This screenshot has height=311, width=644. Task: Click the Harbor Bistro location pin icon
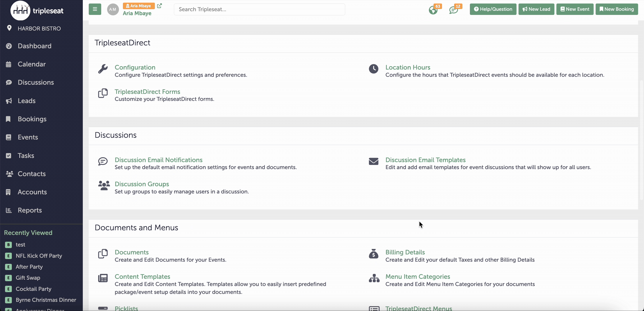9,28
